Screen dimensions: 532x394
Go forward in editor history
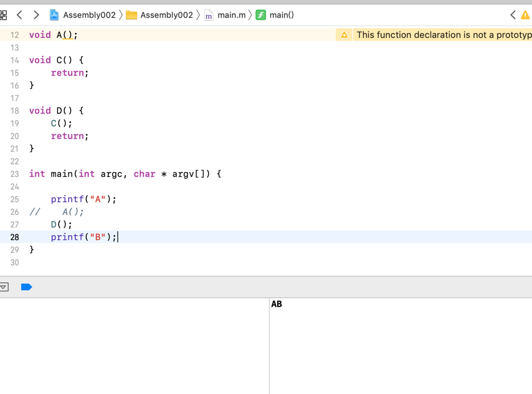(x=36, y=15)
